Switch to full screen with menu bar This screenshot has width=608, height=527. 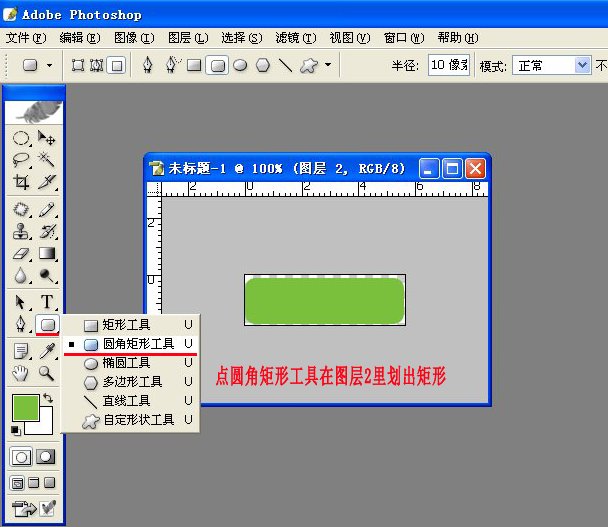pyautogui.click(x=34, y=483)
